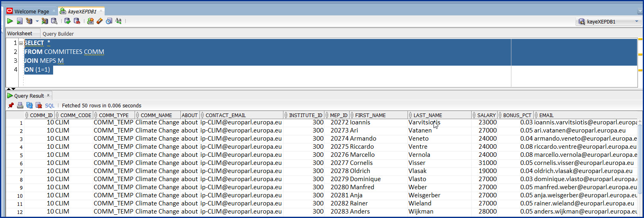
Task: Click the SQL Tuning Advisor icon
Action: [x=54, y=21]
